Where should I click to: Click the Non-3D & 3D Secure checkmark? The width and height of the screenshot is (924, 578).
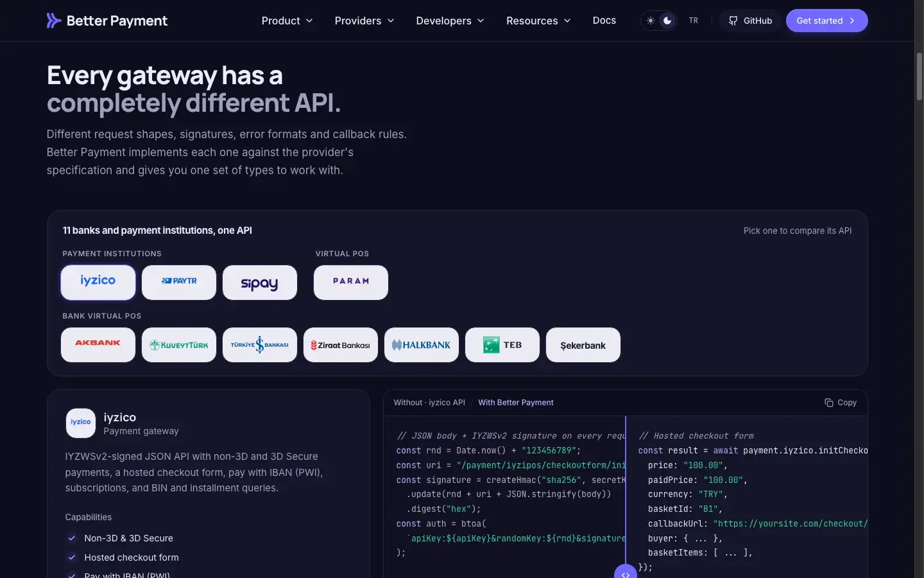tap(72, 538)
